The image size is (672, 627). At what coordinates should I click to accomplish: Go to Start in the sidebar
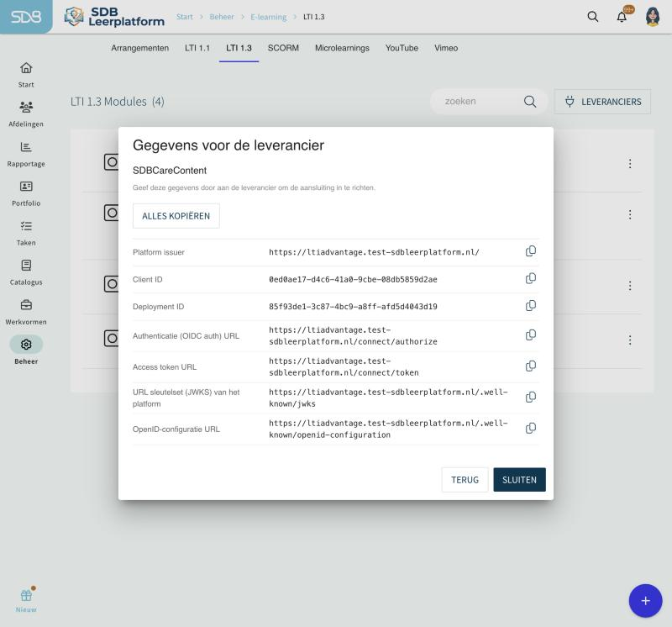(x=26, y=75)
